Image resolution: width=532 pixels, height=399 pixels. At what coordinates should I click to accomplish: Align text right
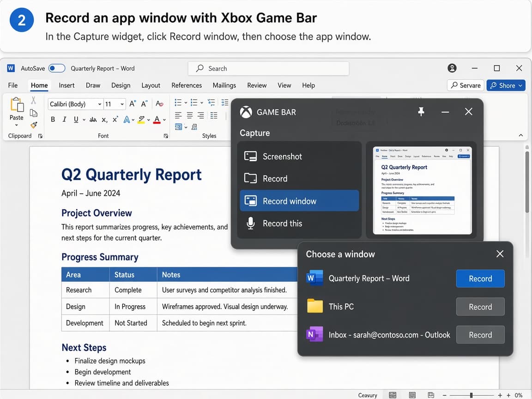pyautogui.click(x=201, y=115)
